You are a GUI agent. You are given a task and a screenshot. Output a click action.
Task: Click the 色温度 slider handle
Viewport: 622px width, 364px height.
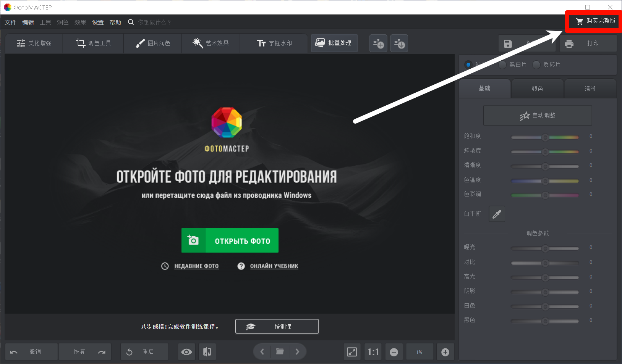pos(545,181)
